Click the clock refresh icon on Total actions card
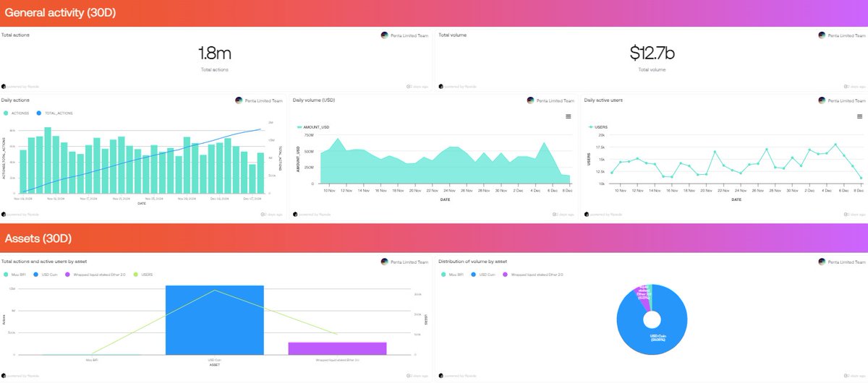This screenshot has width=868, height=383. pos(409,86)
